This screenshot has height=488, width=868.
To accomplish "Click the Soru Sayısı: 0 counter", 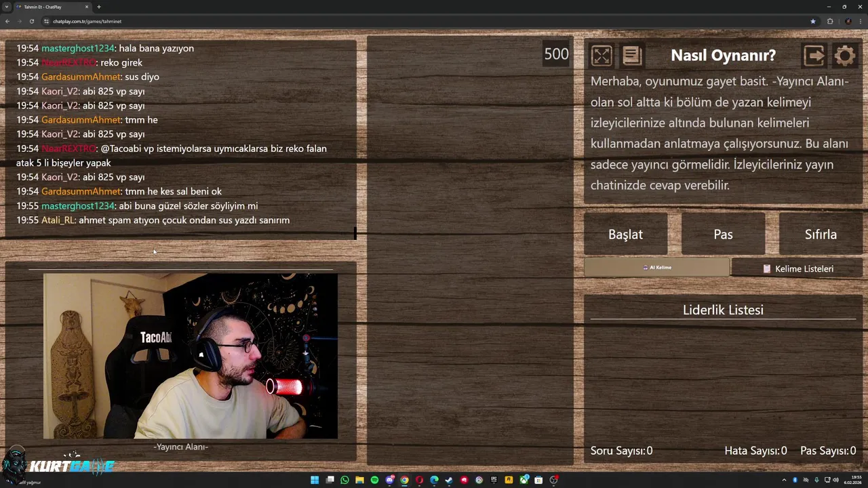I will [x=621, y=451].
